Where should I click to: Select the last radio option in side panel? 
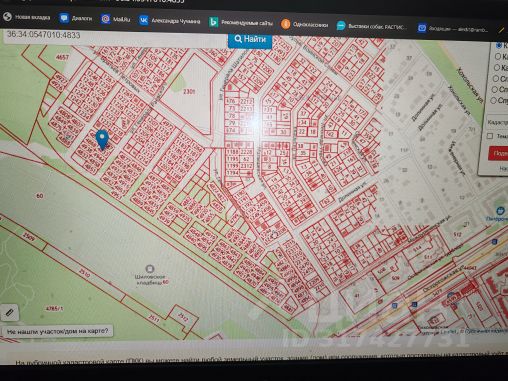pos(494,100)
